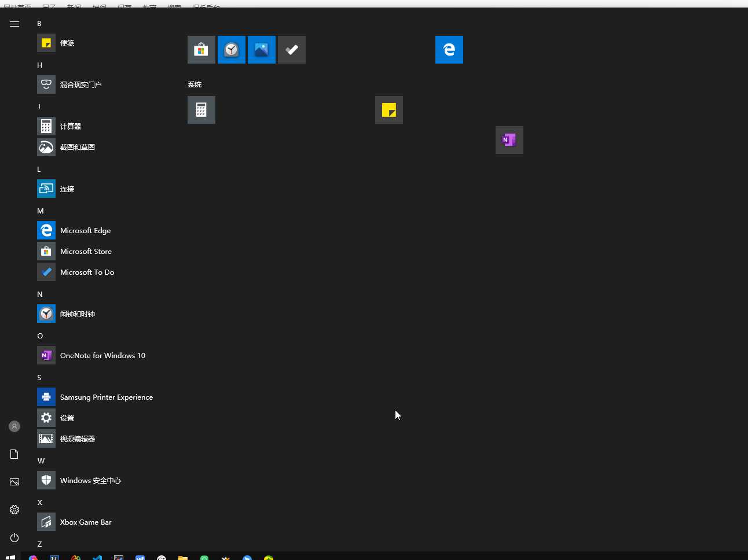Expand the Start menu hamburger navigation
The image size is (748, 560).
click(x=14, y=24)
